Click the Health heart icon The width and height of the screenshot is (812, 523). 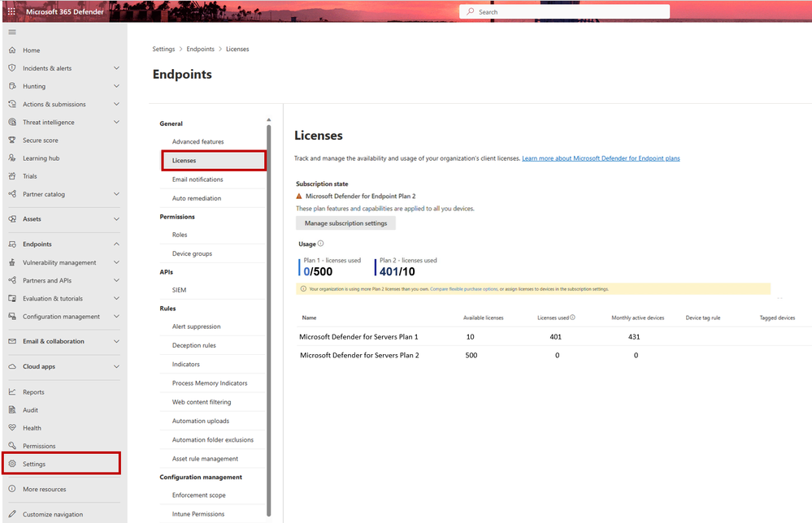point(12,428)
